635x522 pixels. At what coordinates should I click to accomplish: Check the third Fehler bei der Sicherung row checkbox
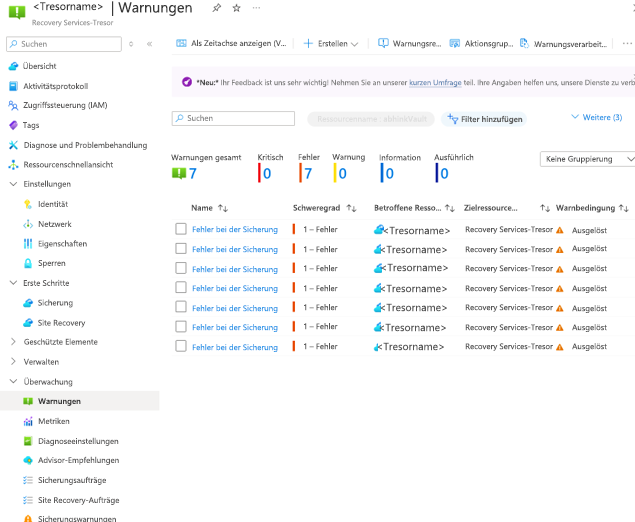[181, 268]
